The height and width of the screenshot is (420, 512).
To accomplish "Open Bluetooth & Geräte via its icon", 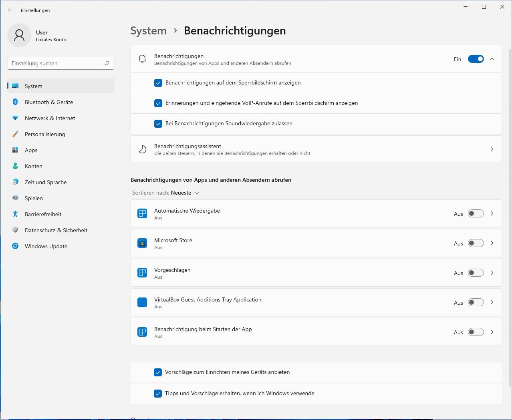I will tap(15, 102).
